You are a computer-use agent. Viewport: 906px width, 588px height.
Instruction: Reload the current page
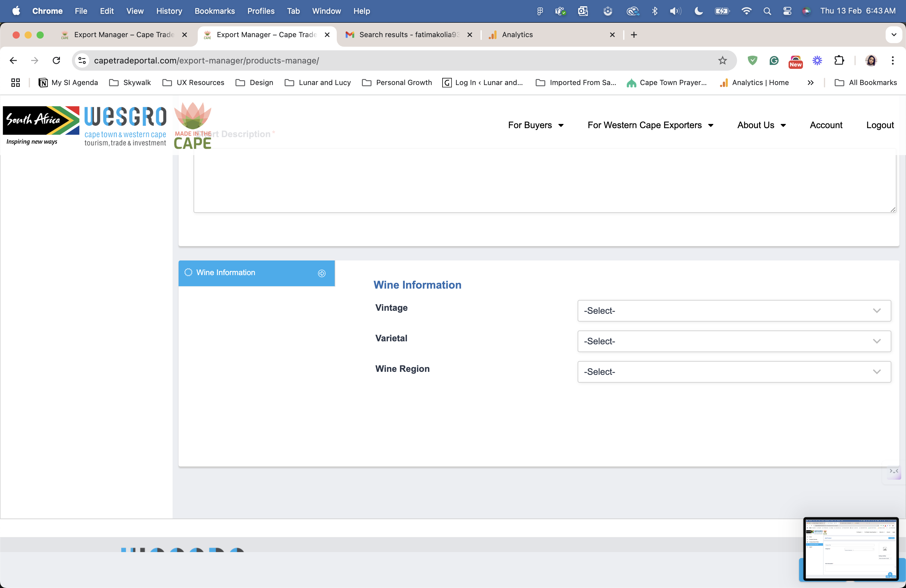[x=56, y=60]
